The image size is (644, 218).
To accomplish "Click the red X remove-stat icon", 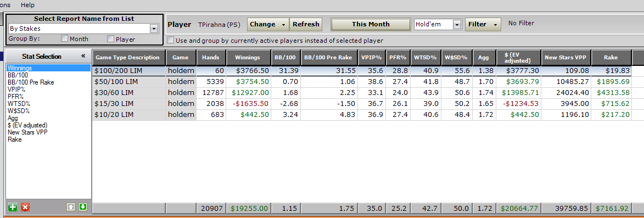I will 25,207.
